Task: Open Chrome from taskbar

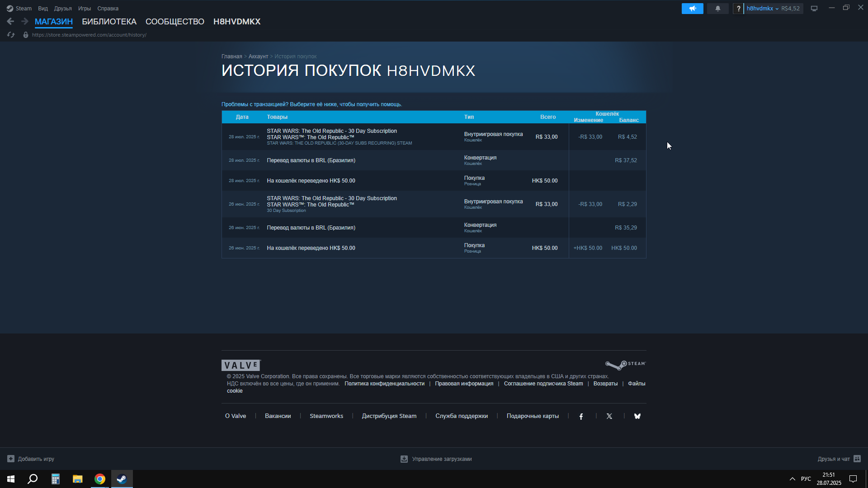Action: tap(99, 479)
